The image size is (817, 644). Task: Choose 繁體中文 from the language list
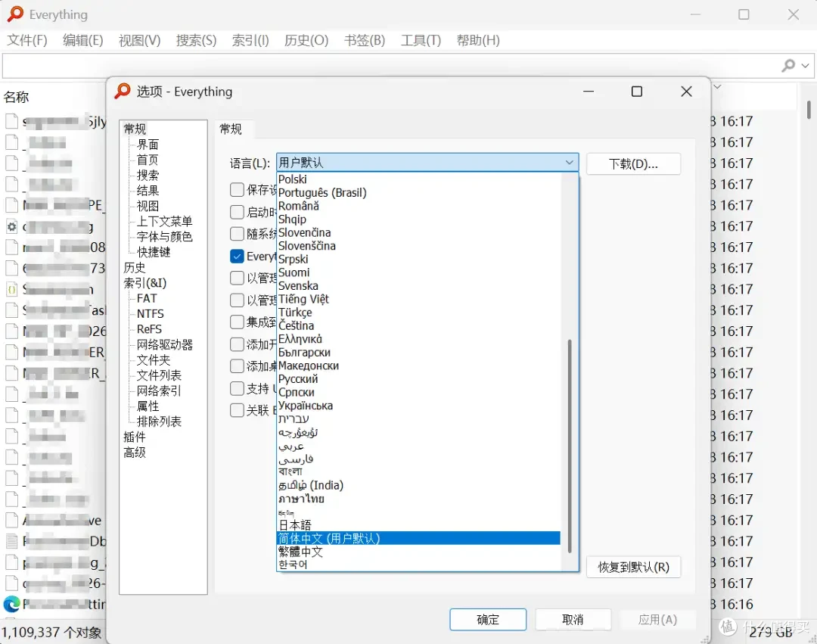418,551
